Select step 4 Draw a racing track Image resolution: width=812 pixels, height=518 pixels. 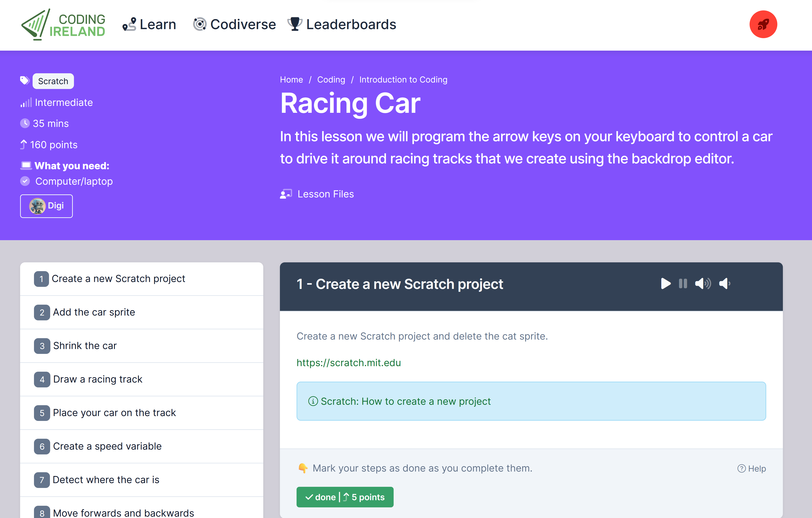(98, 379)
